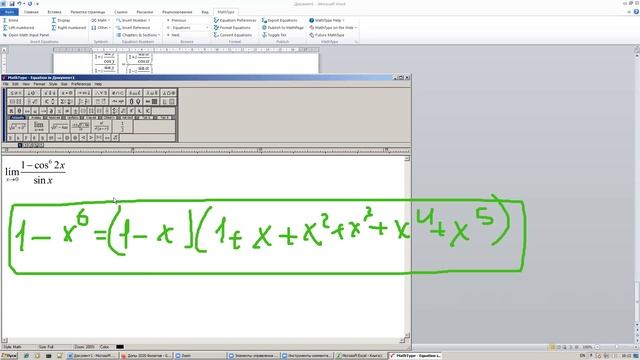Click Convert Equations
The width and height of the screenshot is (640, 360).
233,35
